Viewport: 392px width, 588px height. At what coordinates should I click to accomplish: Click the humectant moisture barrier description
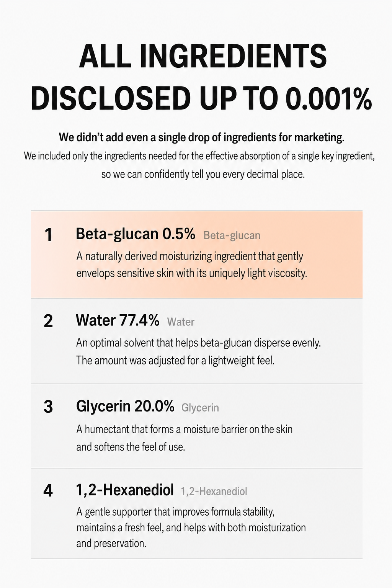(184, 438)
